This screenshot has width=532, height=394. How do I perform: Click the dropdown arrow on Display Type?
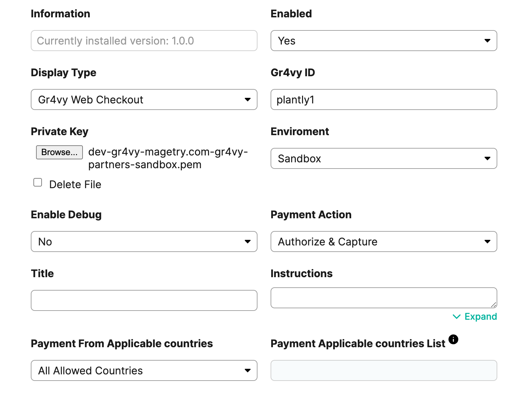tap(248, 99)
